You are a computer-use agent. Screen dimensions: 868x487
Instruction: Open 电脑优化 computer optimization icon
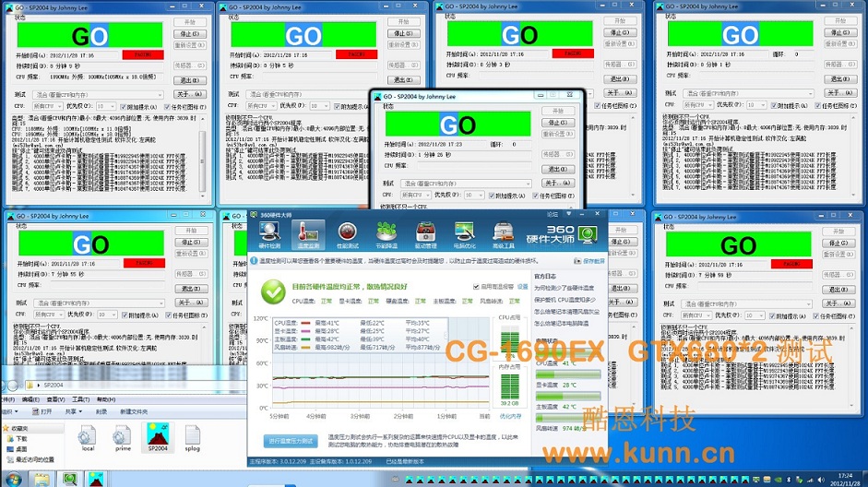click(x=465, y=234)
